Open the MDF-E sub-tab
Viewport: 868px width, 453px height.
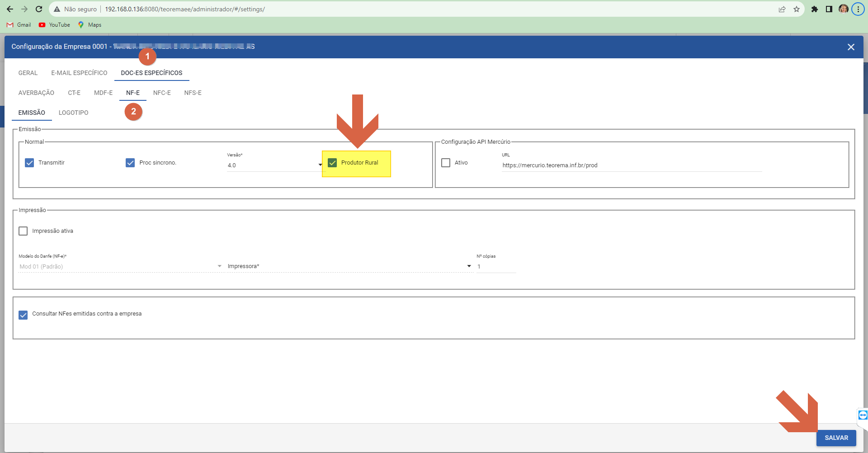103,93
